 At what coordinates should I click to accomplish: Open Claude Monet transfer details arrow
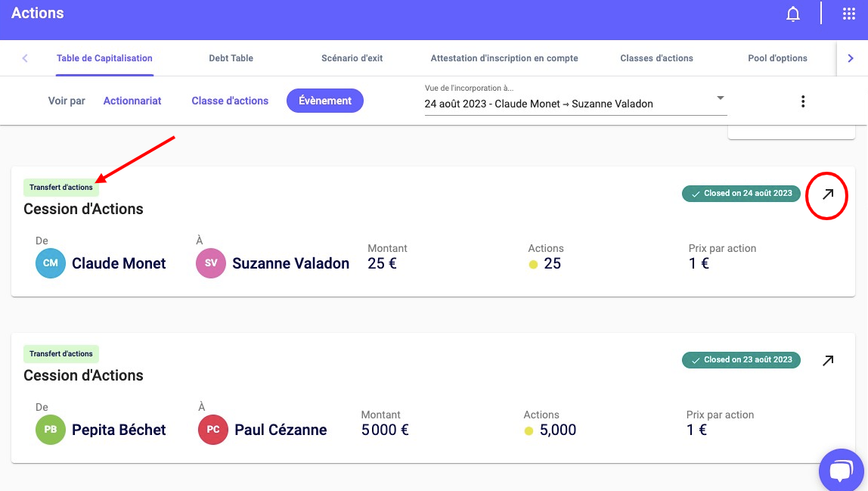[828, 194]
